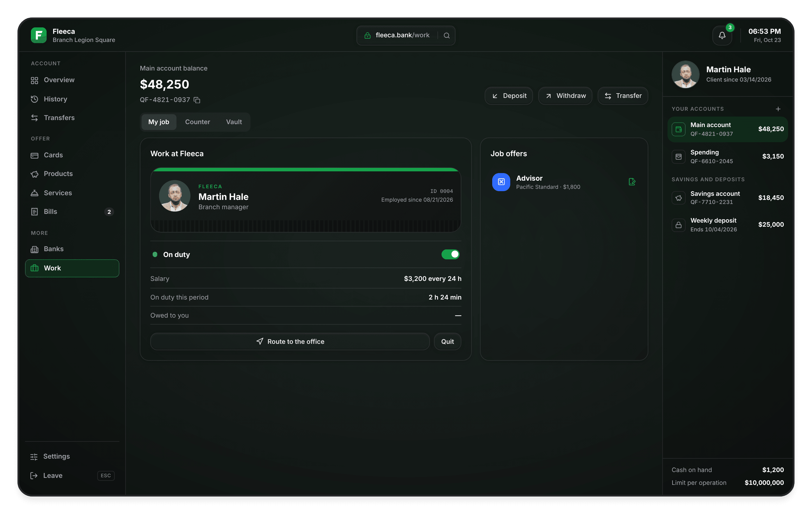Click the blue Advisor job icon
812x514 pixels.
[501, 182]
